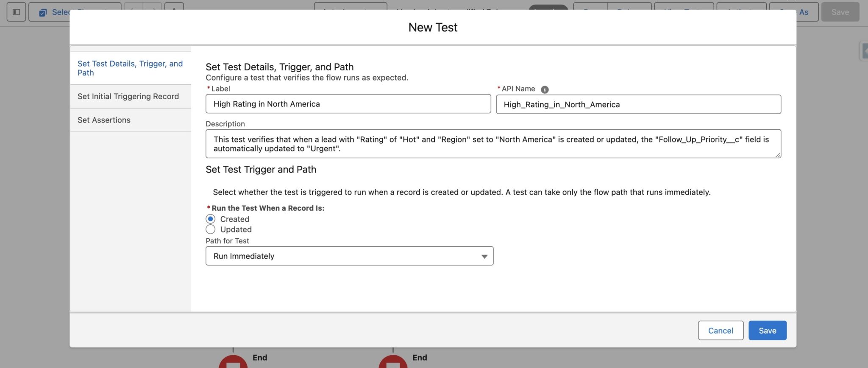Click the leftmost red End node icon

pos(233,362)
